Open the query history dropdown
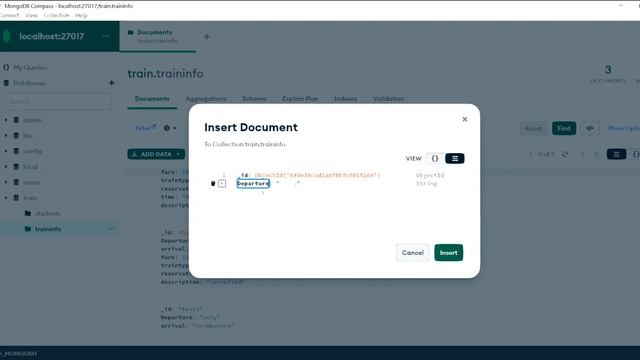This screenshot has height=360, width=640. (x=170, y=128)
